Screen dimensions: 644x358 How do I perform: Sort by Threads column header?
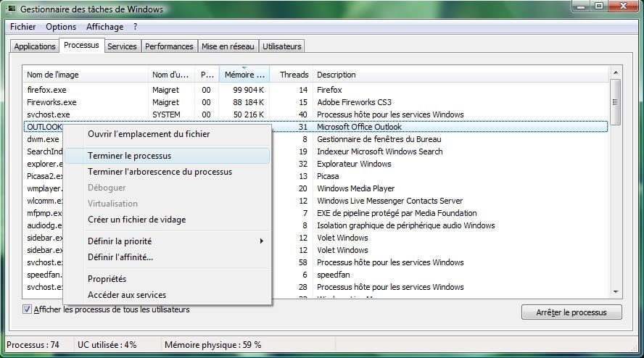(x=292, y=75)
